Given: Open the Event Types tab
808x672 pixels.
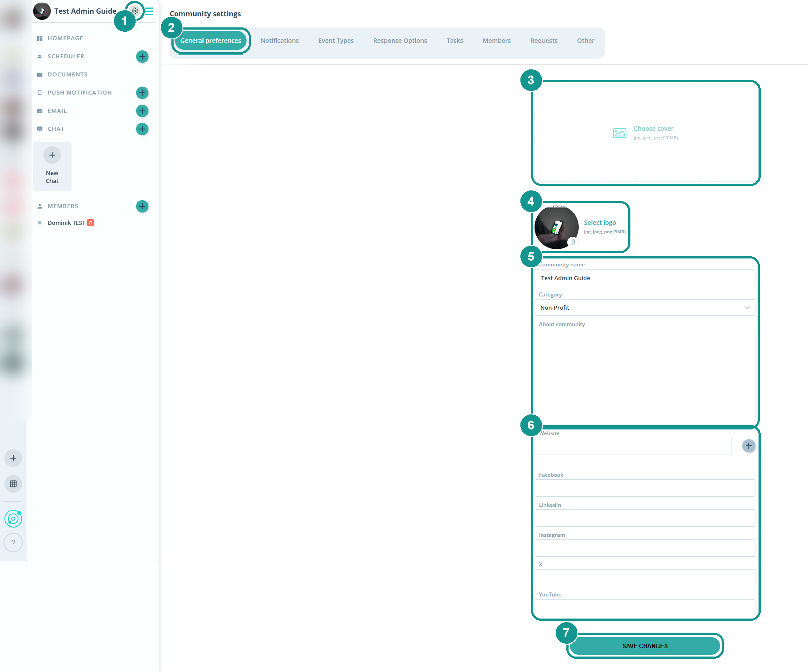Looking at the screenshot, I should [x=336, y=41].
